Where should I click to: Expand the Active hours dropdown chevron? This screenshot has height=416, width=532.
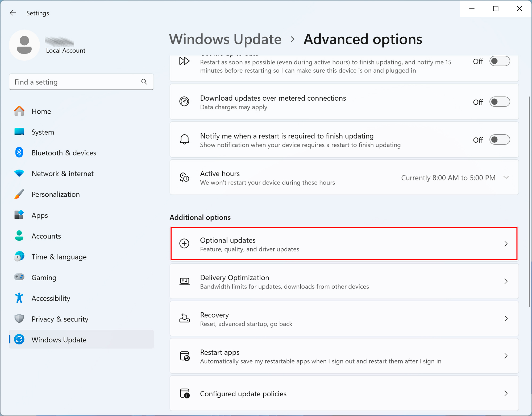506,177
